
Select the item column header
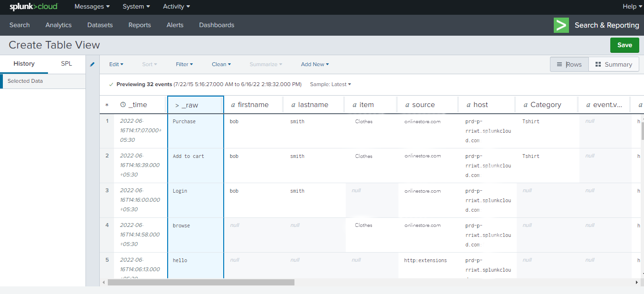370,105
